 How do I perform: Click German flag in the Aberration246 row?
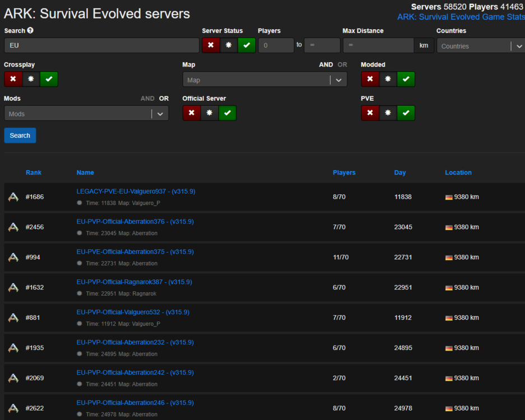coord(448,409)
